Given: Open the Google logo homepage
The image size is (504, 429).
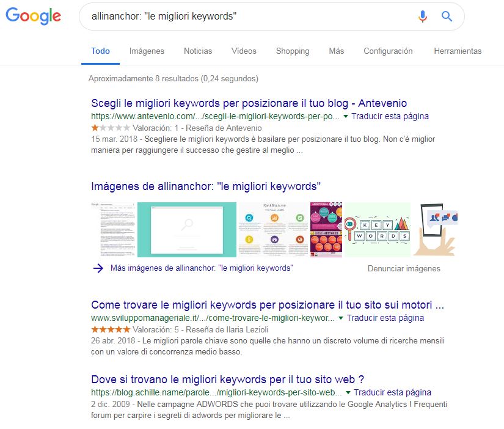Looking at the screenshot, I should point(34,16).
